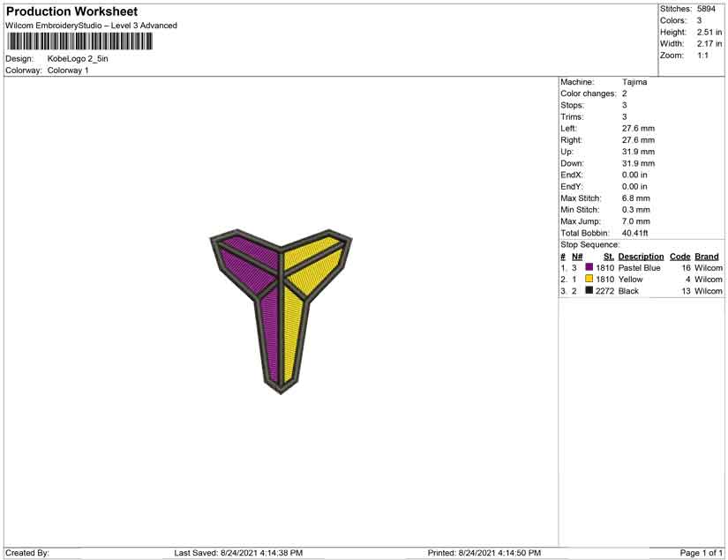Image resolution: width=728 pixels, height=560 pixels.
Task: Click the N# column header
Action: coord(577,257)
